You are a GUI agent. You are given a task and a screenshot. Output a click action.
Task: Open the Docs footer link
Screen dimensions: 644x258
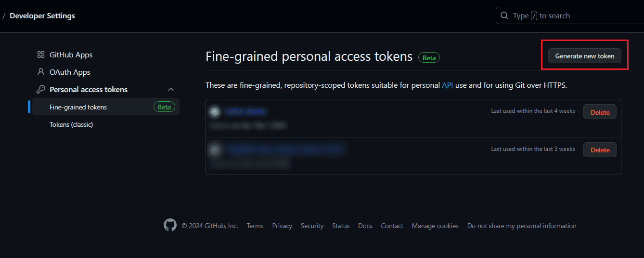(365, 226)
